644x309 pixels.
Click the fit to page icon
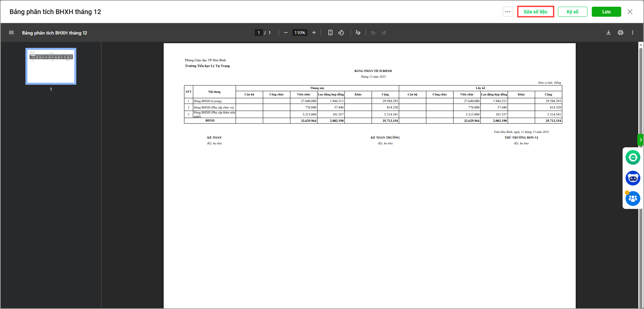click(x=330, y=33)
